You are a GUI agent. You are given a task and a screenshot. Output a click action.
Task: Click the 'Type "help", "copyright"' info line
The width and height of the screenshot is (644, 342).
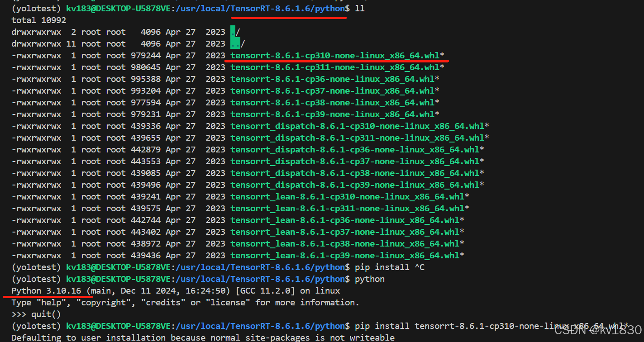point(185,303)
